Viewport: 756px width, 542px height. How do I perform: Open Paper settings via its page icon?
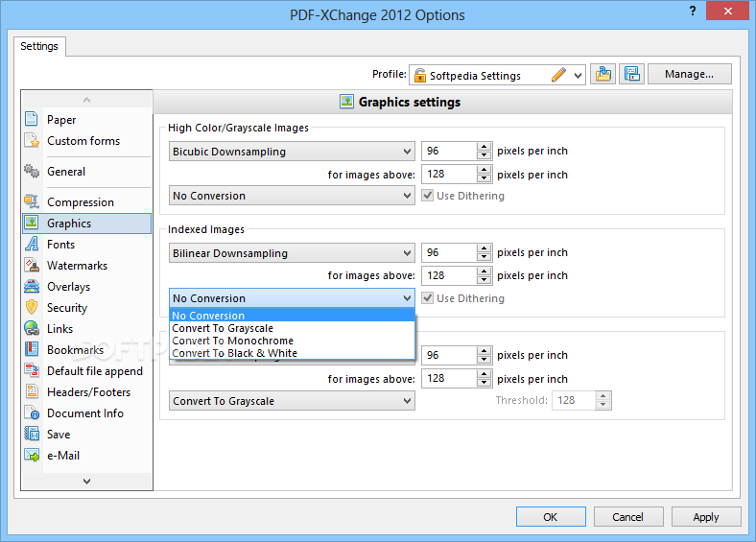point(32,119)
